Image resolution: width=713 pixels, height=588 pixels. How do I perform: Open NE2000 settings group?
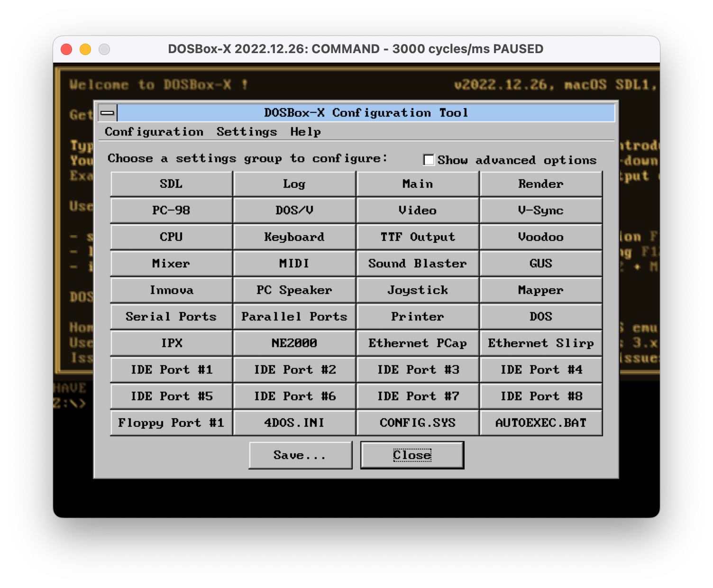(x=294, y=343)
